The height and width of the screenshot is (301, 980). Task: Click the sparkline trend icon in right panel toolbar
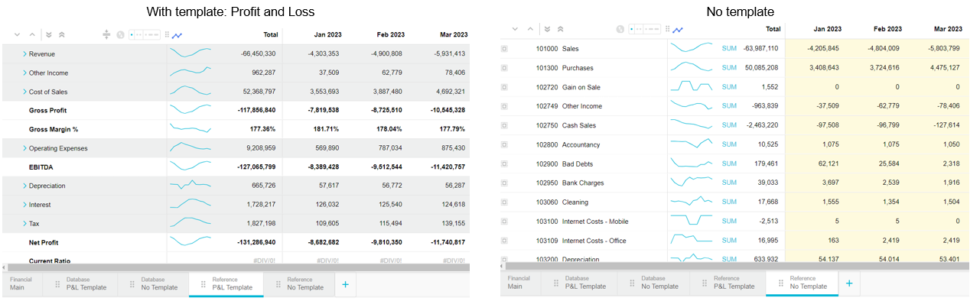pyautogui.click(x=678, y=29)
